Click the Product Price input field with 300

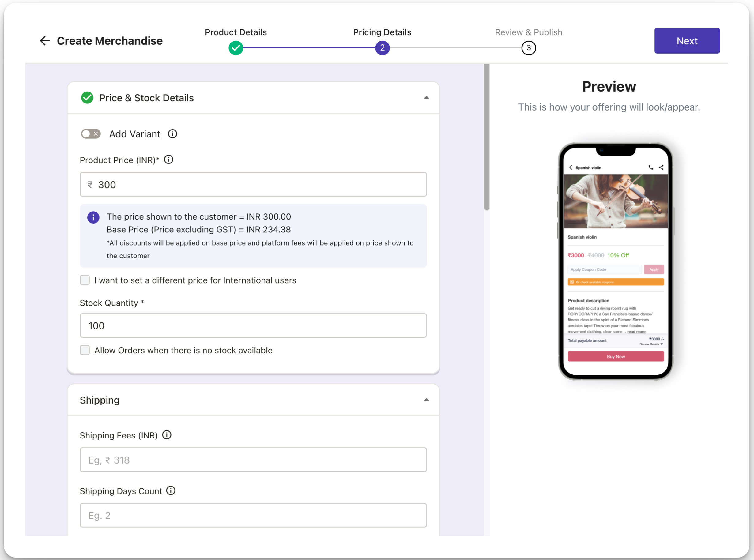[x=253, y=184]
